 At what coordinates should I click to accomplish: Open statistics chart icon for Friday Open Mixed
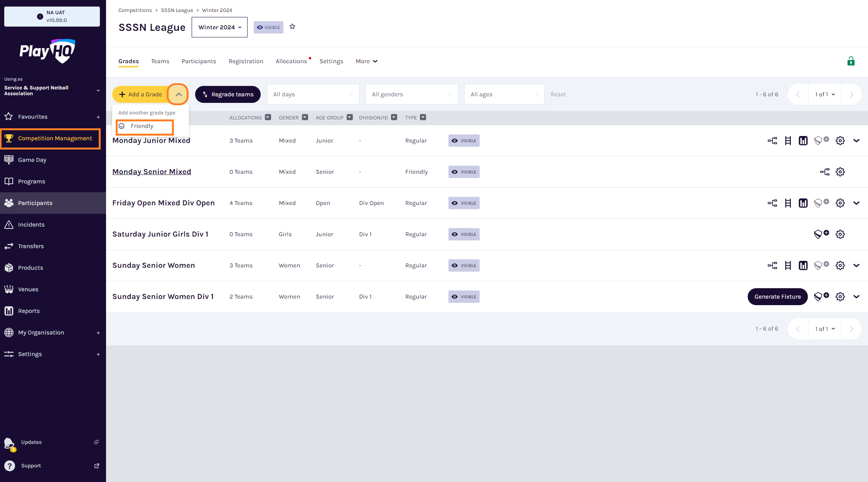click(x=803, y=203)
